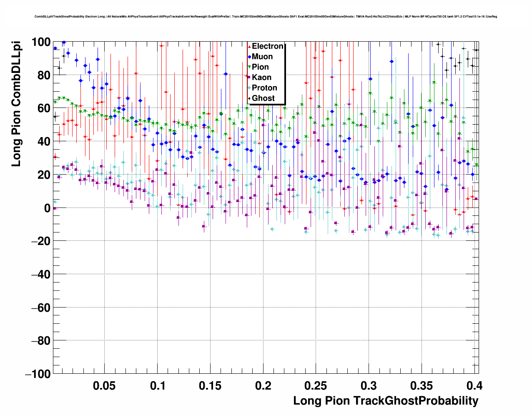This screenshot has height=415, width=532.
Task: Click the 0.05 tick label on x-axis
Action: pos(104,386)
